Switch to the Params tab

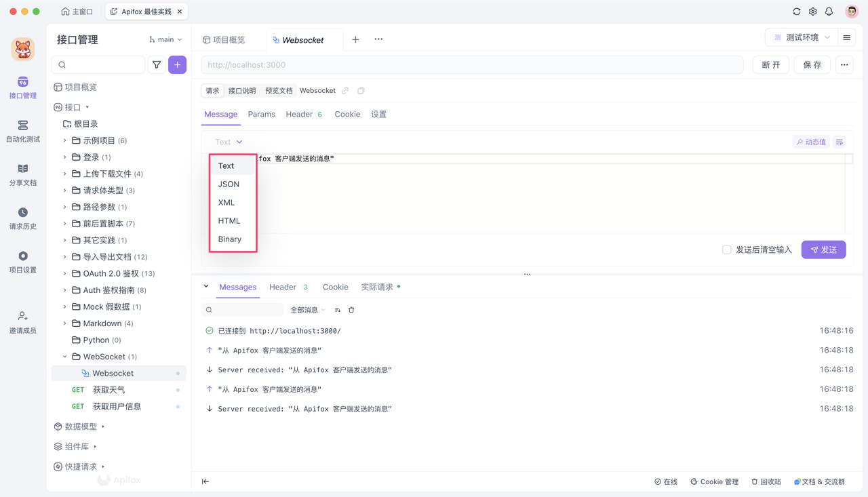262,114
